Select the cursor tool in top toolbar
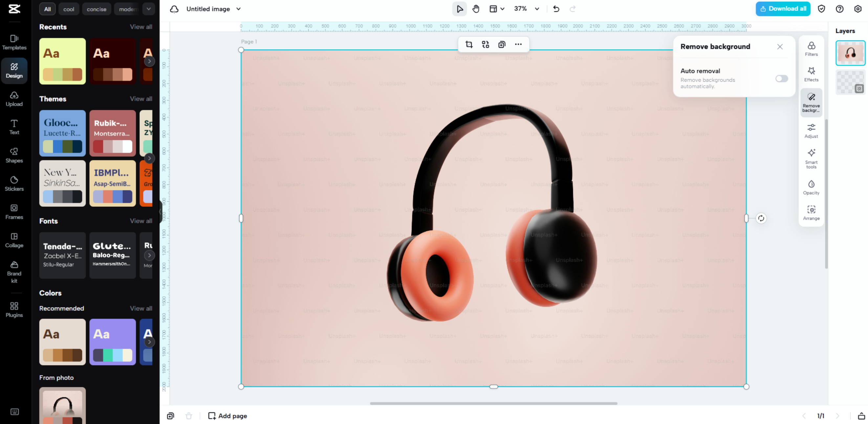The width and height of the screenshot is (868, 424). pyautogui.click(x=459, y=9)
